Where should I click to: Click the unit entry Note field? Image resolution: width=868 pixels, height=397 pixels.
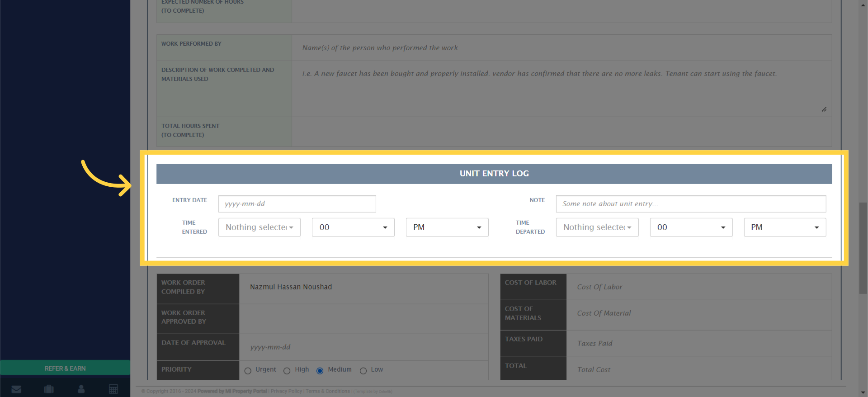click(691, 204)
